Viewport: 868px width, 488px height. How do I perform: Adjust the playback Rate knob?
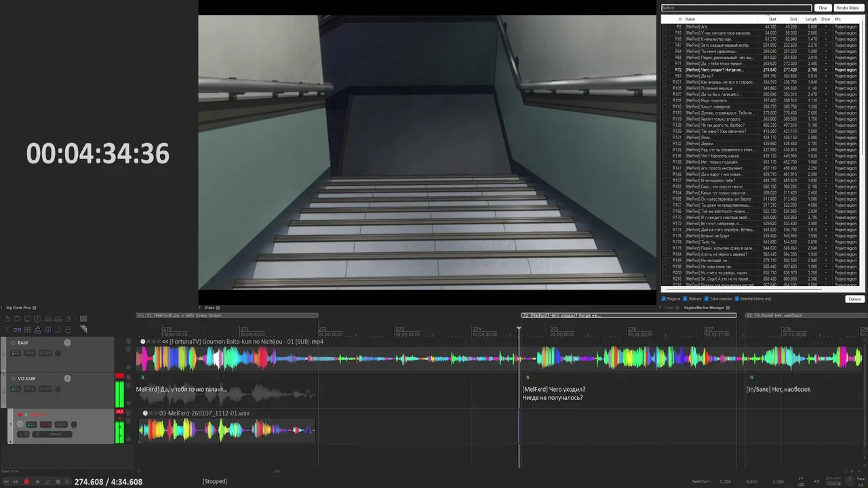tap(850, 481)
